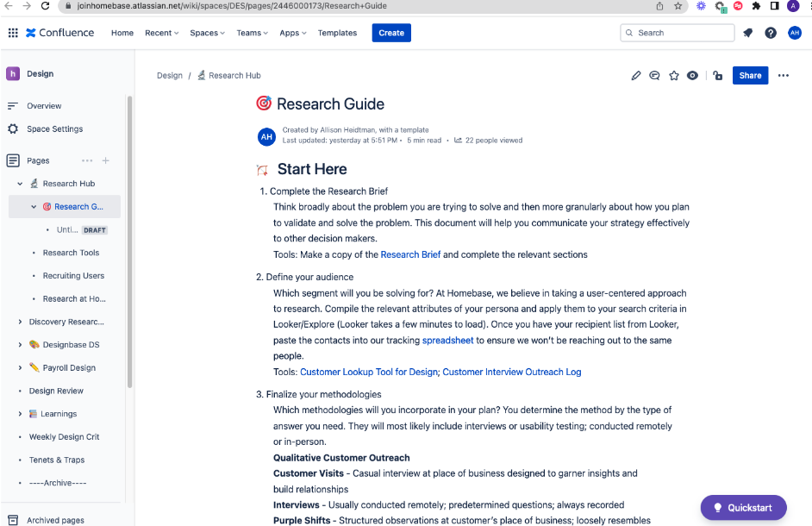The height and width of the screenshot is (526, 812).
Task: Star this page as favorite
Action: [x=674, y=76]
